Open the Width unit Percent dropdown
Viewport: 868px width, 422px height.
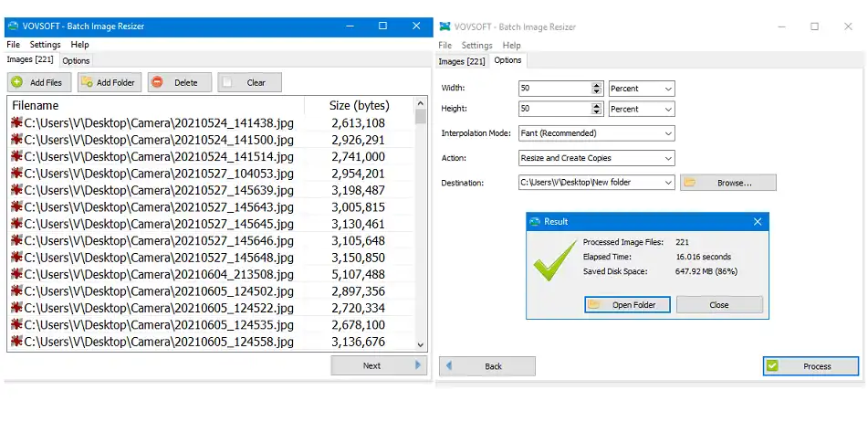pos(642,89)
